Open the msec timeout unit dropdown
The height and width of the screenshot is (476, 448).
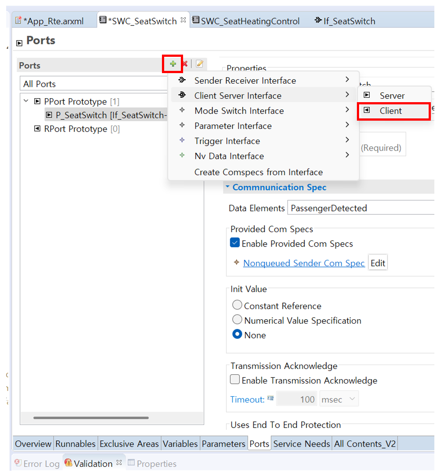[x=339, y=399]
